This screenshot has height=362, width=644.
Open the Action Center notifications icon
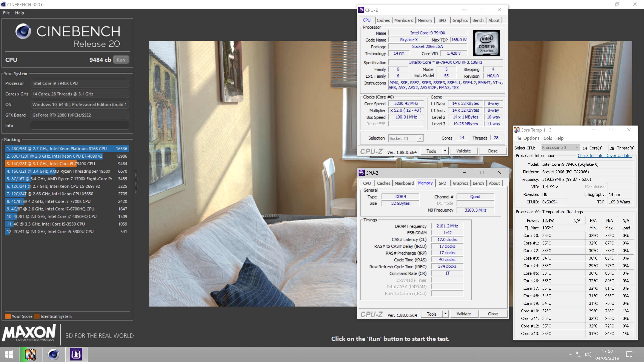click(629, 354)
